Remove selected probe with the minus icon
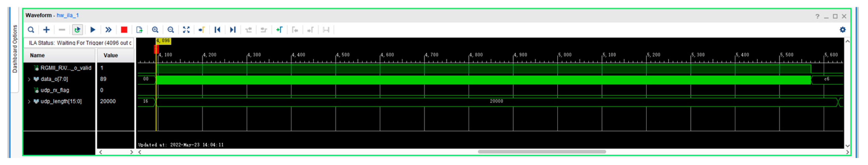Screen dimensions: 868x165 pos(62,30)
